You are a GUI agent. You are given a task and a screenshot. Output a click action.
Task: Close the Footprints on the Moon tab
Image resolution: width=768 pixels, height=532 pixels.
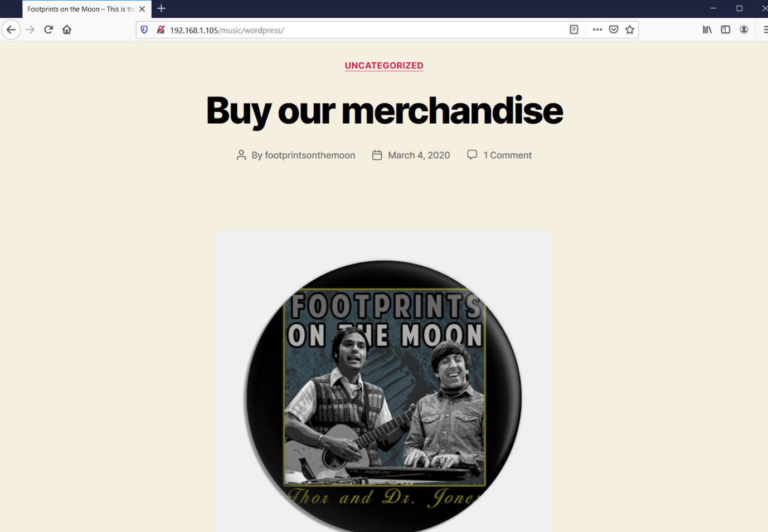[x=142, y=9]
